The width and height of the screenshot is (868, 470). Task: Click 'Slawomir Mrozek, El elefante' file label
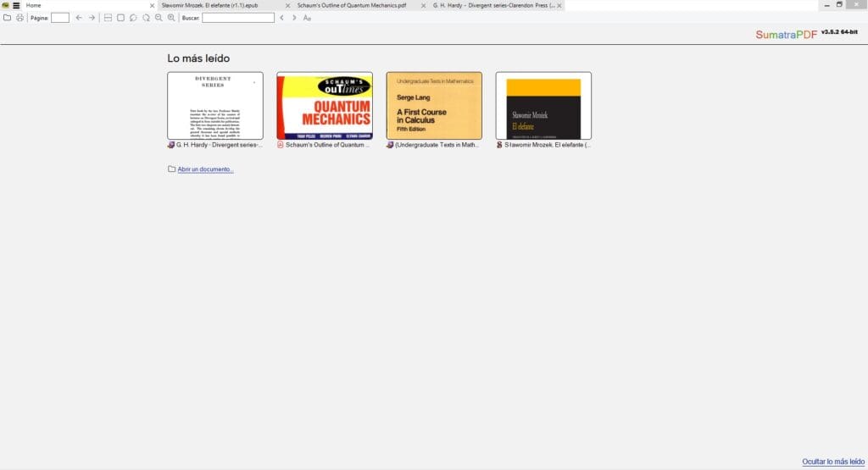(x=548, y=145)
